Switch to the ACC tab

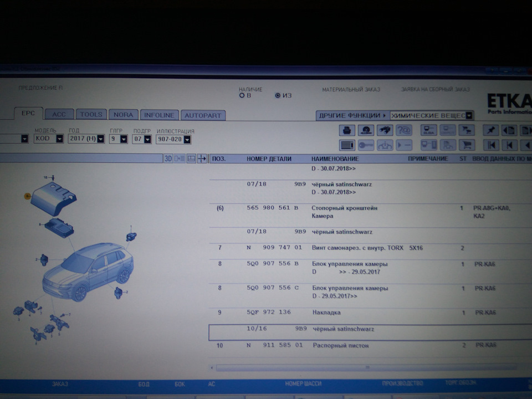click(x=59, y=114)
